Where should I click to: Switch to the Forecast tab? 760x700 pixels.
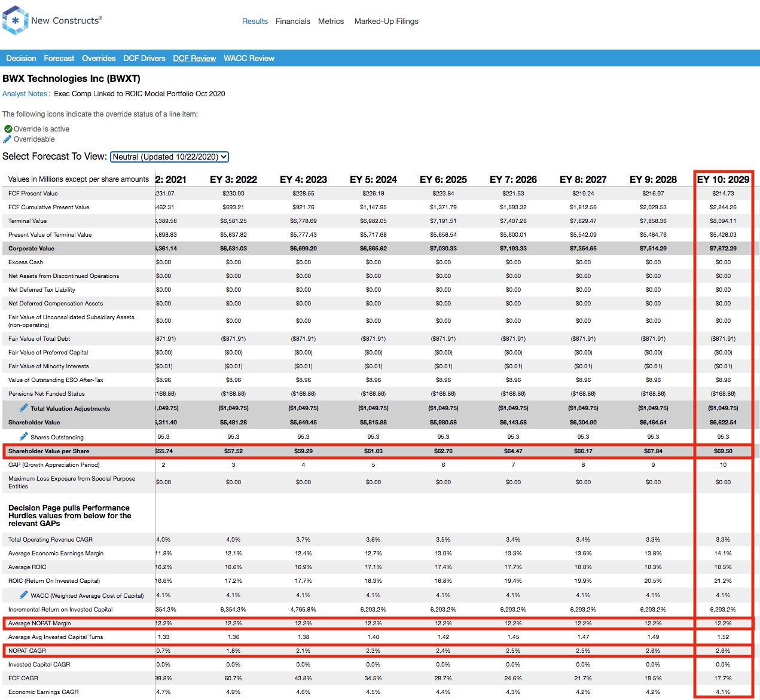point(59,58)
